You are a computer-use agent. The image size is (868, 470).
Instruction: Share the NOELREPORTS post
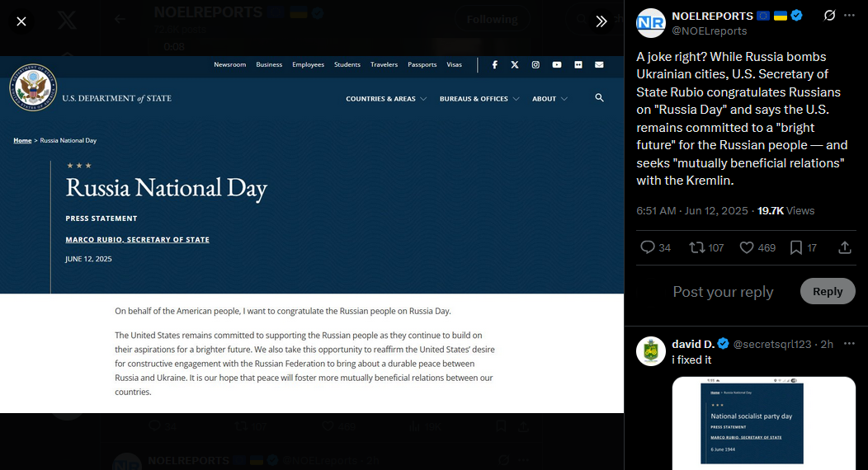845,247
